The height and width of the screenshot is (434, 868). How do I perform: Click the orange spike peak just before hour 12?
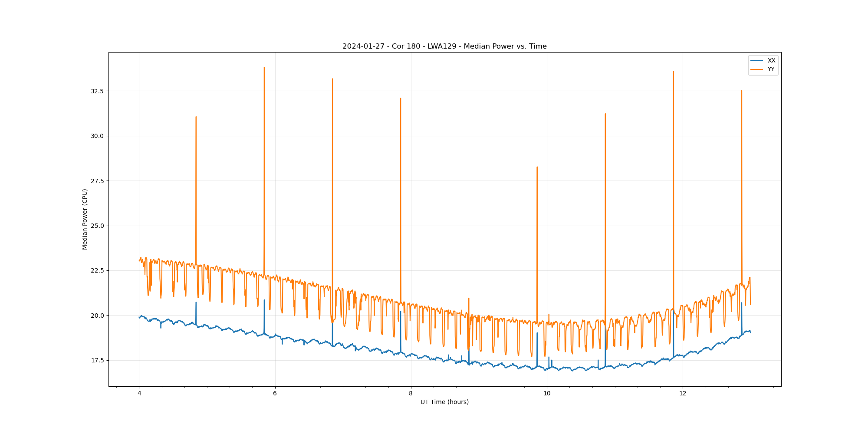click(673, 72)
